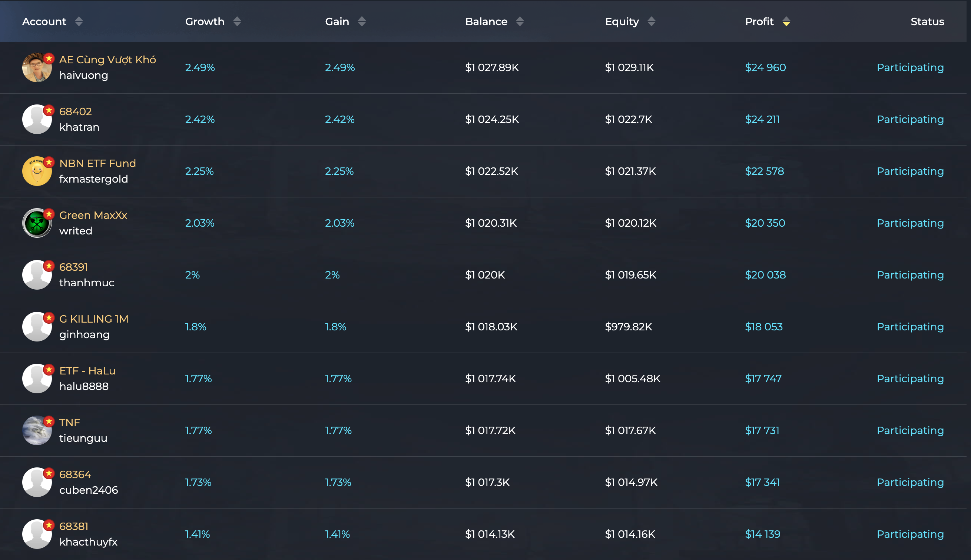Select profit value $17 731
971x560 pixels.
(x=762, y=431)
